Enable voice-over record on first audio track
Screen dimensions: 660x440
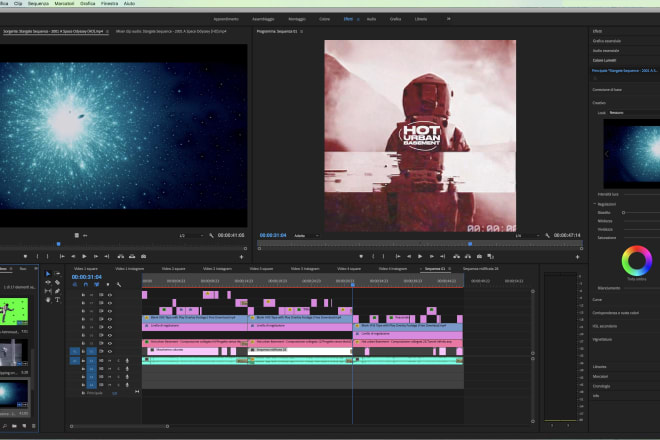point(127,361)
